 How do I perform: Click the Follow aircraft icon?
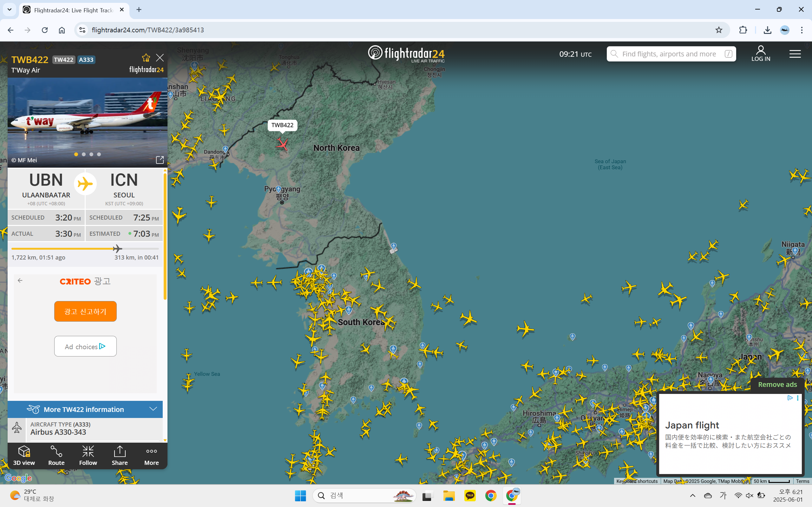(88, 455)
